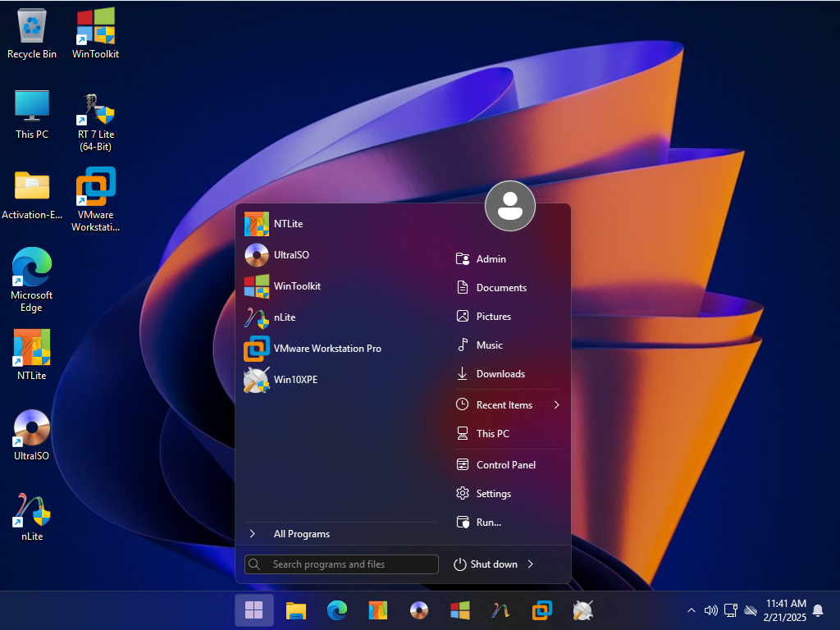The image size is (840, 630).
Task: Select the Microsoft Edge desktop shortcut
Action: [x=32, y=280]
